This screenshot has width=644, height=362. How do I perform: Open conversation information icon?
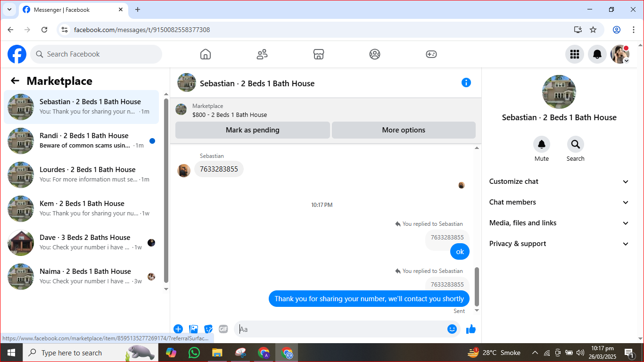[x=466, y=83]
